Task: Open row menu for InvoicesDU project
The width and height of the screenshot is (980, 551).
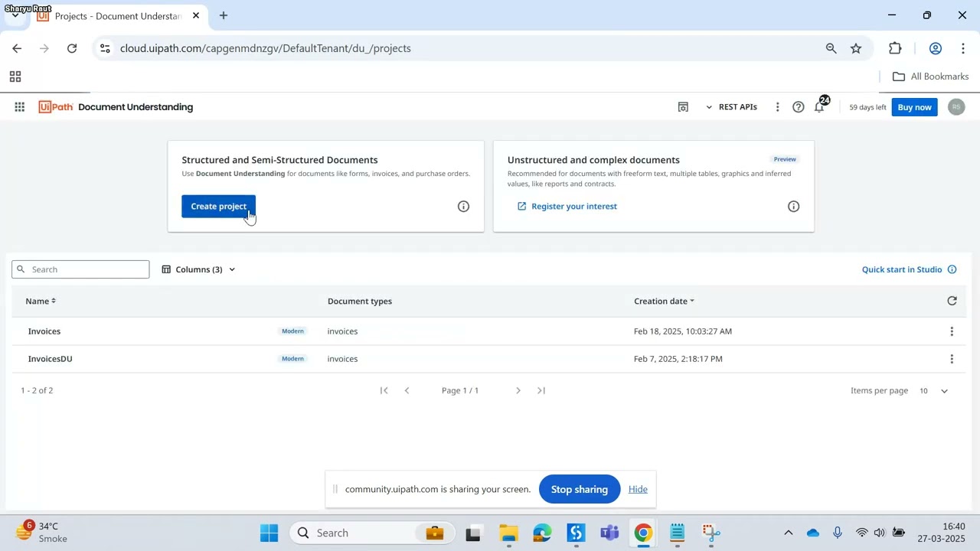Action: pos(952,359)
